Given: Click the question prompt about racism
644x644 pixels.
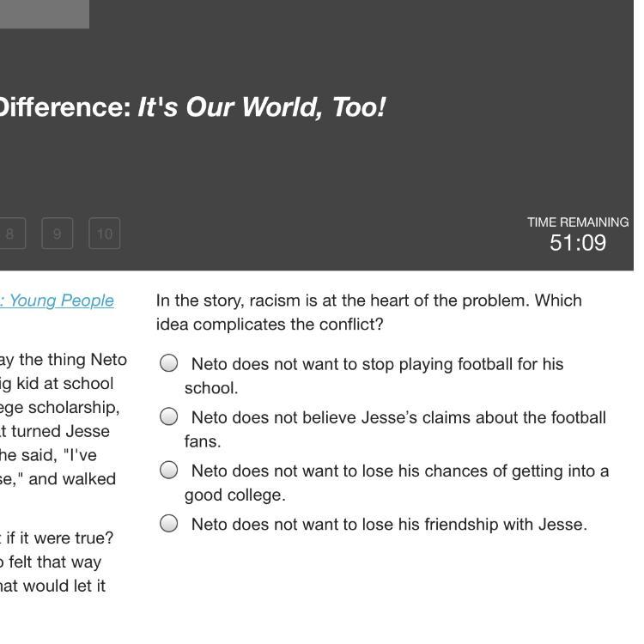Looking at the screenshot, I should click(x=368, y=312).
